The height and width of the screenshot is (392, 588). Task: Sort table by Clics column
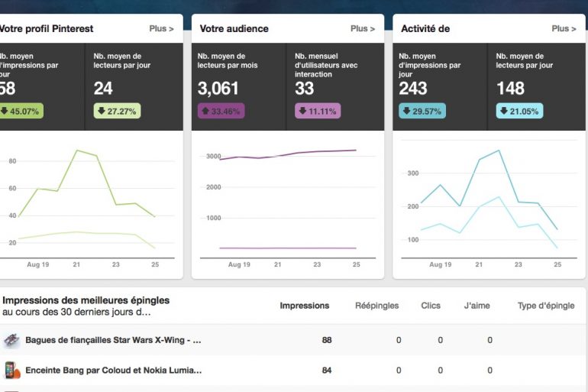coord(431,306)
